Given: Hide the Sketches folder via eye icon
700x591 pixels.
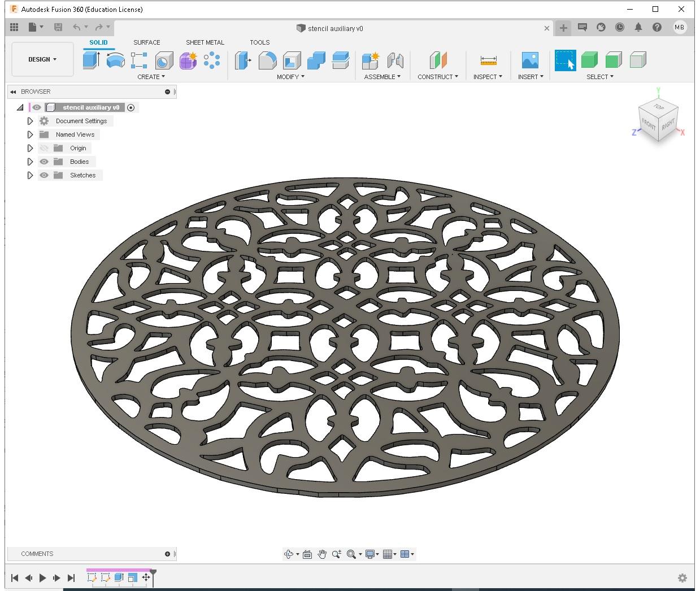Looking at the screenshot, I should (x=44, y=175).
